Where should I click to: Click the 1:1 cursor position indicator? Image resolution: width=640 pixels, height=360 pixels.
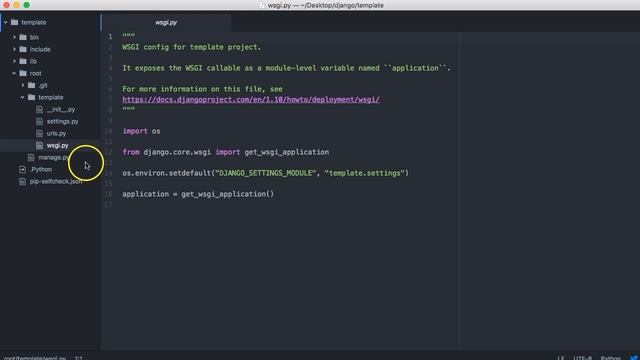tap(79, 358)
